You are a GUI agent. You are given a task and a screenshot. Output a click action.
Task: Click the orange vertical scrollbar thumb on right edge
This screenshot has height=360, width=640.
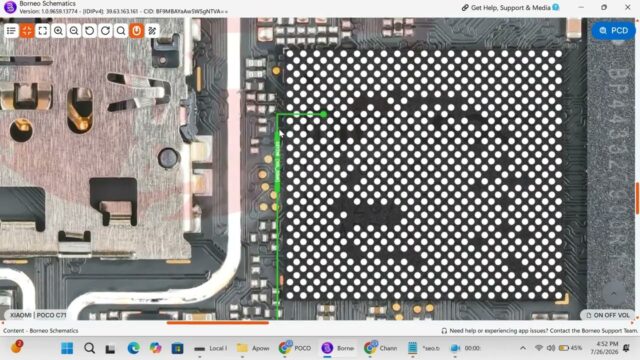coord(637,198)
